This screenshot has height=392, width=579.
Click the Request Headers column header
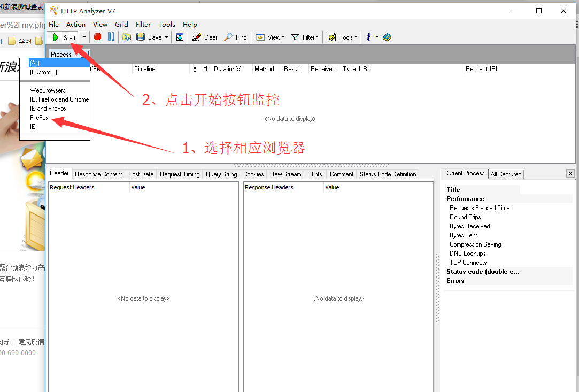pos(89,187)
